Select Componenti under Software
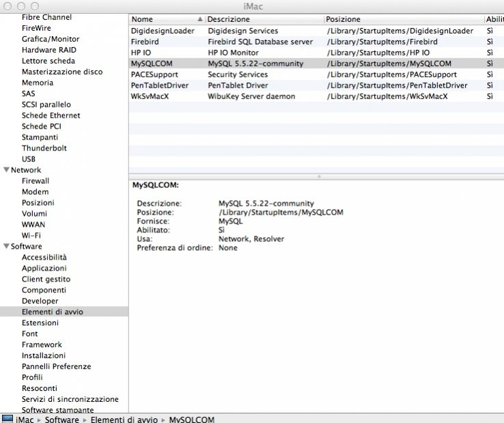Image resolution: width=504 pixels, height=423 pixels. click(44, 290)
